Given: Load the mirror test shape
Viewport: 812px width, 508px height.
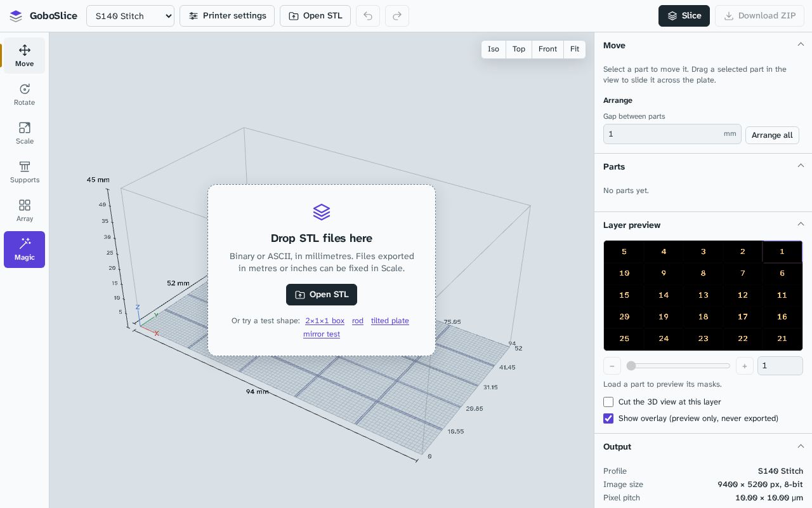Looking at the screenshot, I should (x=322, y=334).
